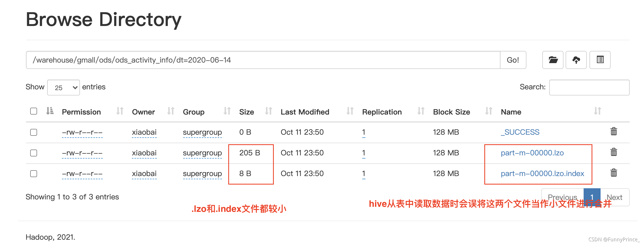Viewport: 644px width, 245px height.
Task: Click the 0 B size cell
Action: (245, 132)
